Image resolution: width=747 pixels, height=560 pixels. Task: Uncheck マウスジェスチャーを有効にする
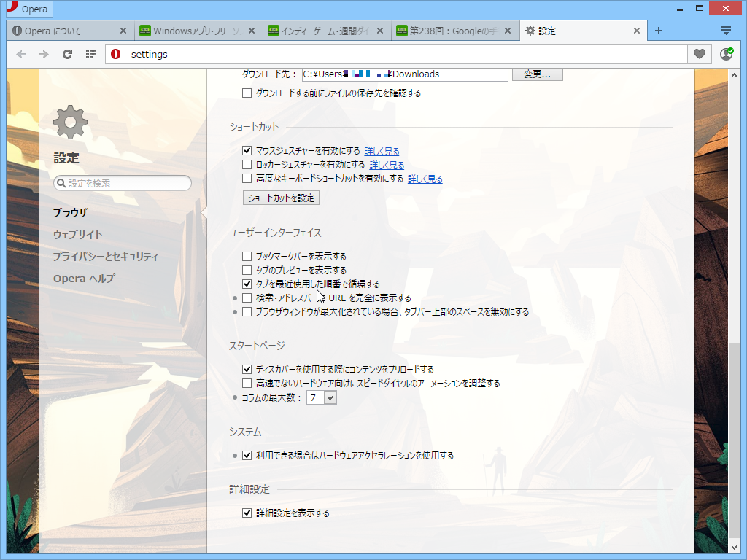coord(246,150)
